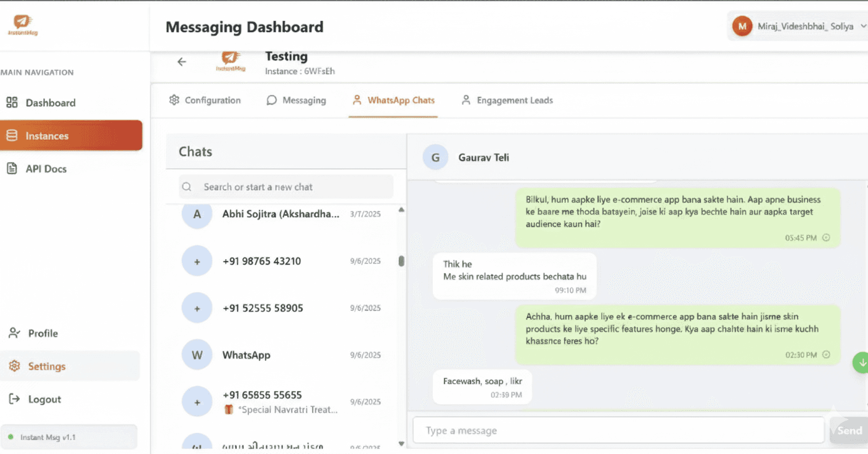Viewport: 868px width, 454px height.
Task: Click the Testing instance logo image
Action: pos(231,62)
